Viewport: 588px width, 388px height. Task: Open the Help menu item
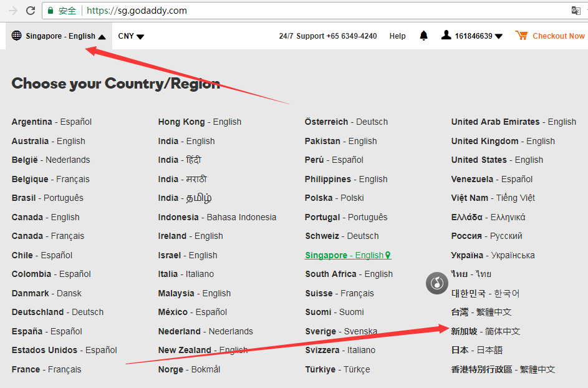[x=397, y=36]
